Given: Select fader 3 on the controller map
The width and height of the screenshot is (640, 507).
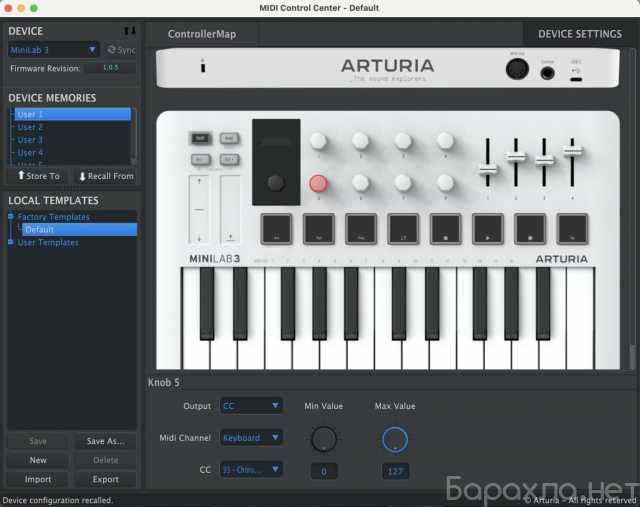Looking at the screenshot, I should [x=544, y=161].
